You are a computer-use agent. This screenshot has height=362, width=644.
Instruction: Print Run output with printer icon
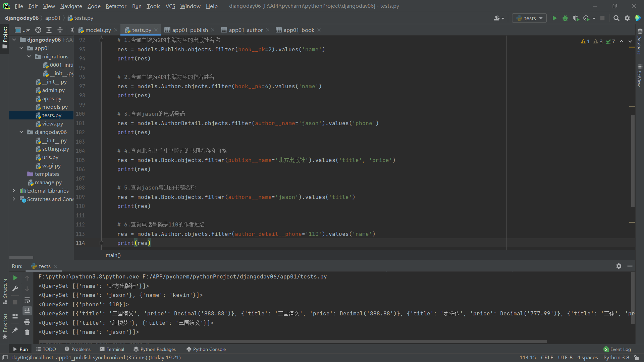(x=27, y=322)
